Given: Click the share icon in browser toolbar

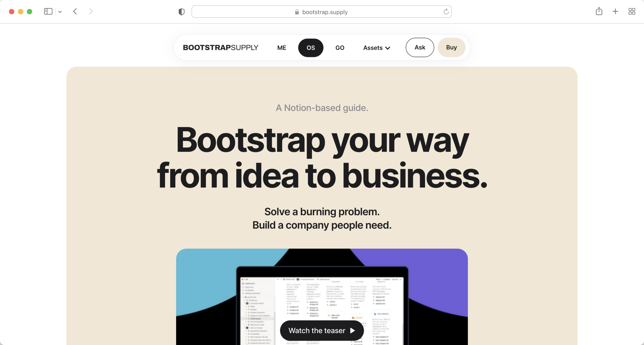Looking at the screenshot, I should tap(599, 11).
